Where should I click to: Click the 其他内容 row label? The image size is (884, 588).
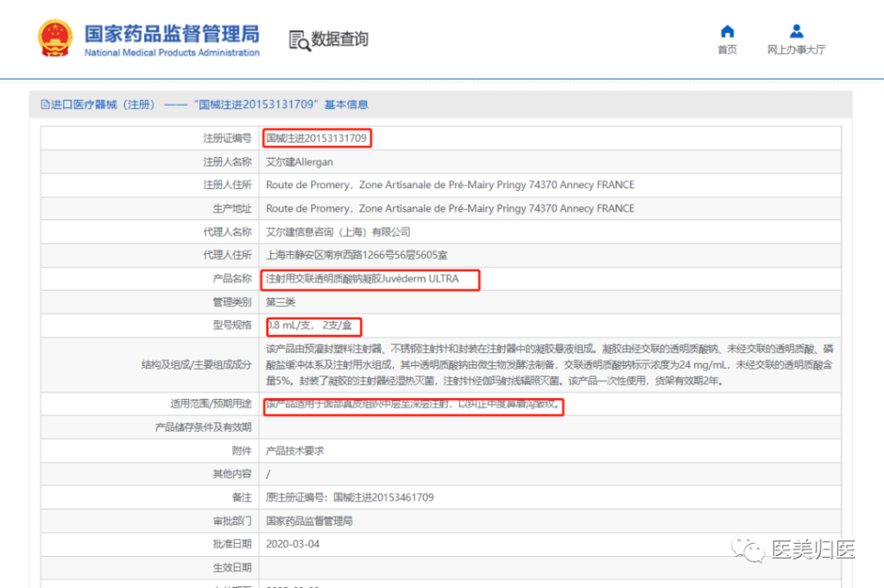pos(231,474)
